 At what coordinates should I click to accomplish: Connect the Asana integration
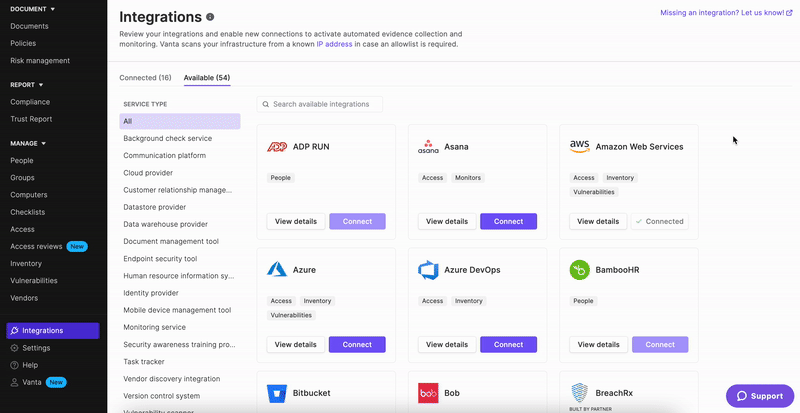coord(508,222)
